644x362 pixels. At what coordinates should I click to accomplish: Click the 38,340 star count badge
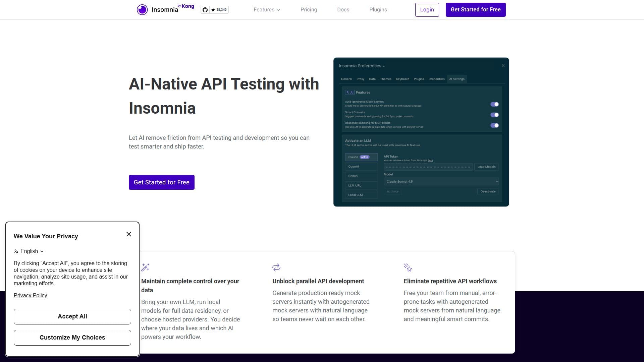(219, 10)
